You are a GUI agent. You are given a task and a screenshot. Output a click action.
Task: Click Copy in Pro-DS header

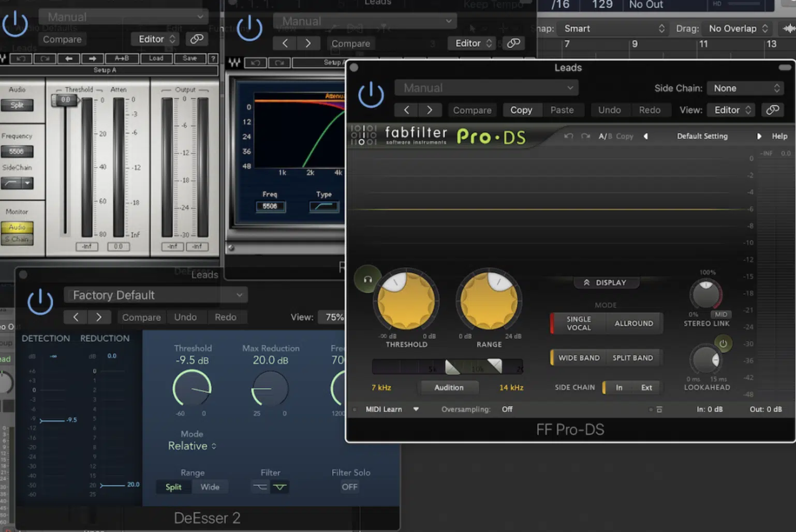click(x=521, y=110)
